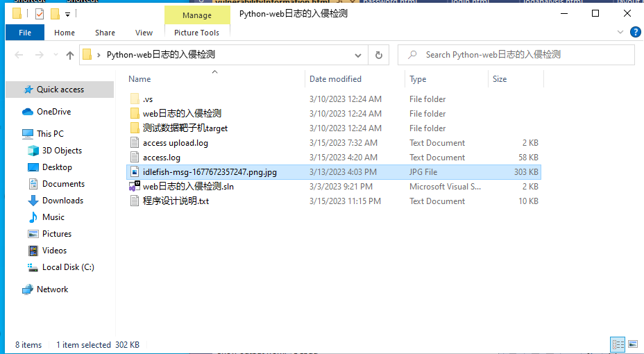Open the File menu tab

(25, 33)
